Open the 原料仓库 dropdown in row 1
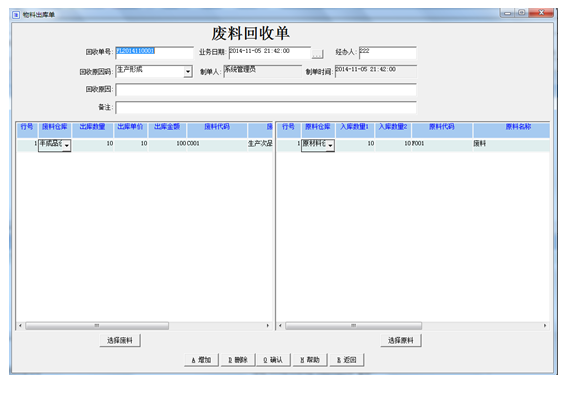The width and height of the screenshot is (570, 393). pyautogui.click(x=330, y=145)
